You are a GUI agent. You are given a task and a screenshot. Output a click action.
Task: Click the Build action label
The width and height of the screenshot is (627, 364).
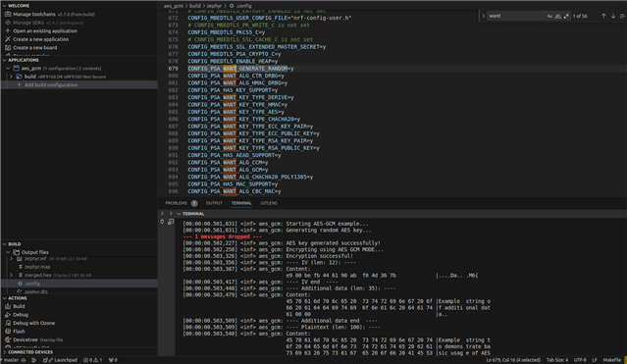[x=19, y=306]
